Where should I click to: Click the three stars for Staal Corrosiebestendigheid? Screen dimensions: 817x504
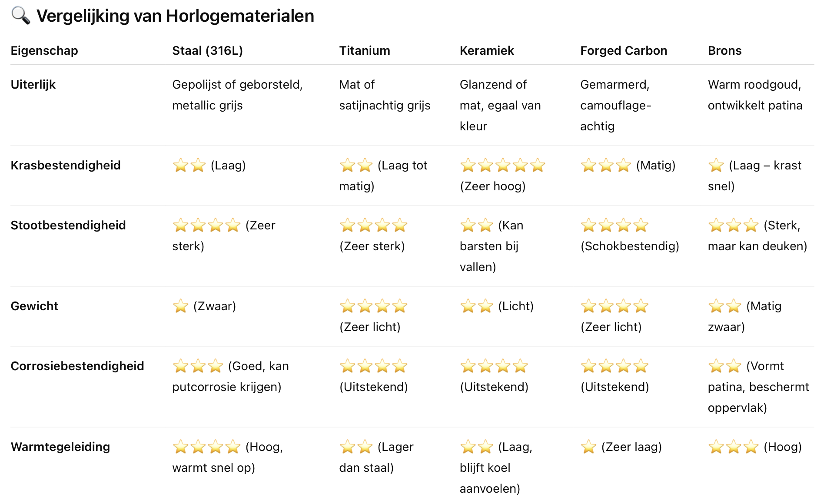coord(198,366)
